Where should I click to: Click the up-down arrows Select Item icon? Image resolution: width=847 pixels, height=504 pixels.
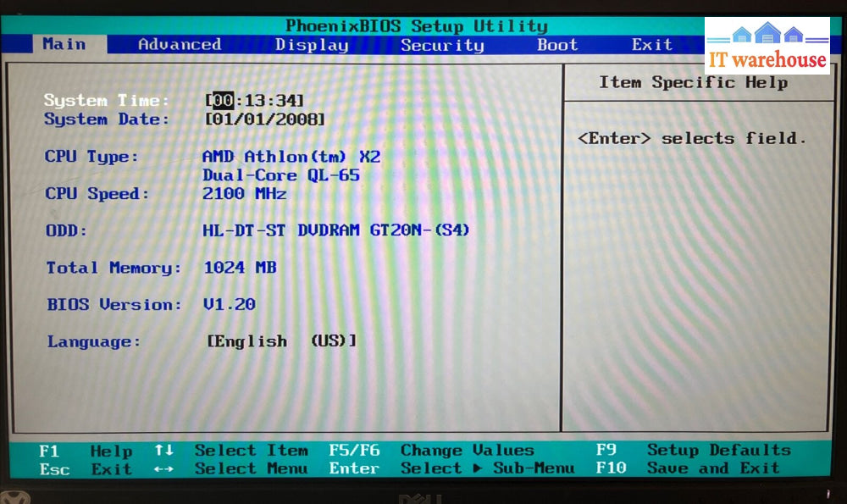point(163,451)
